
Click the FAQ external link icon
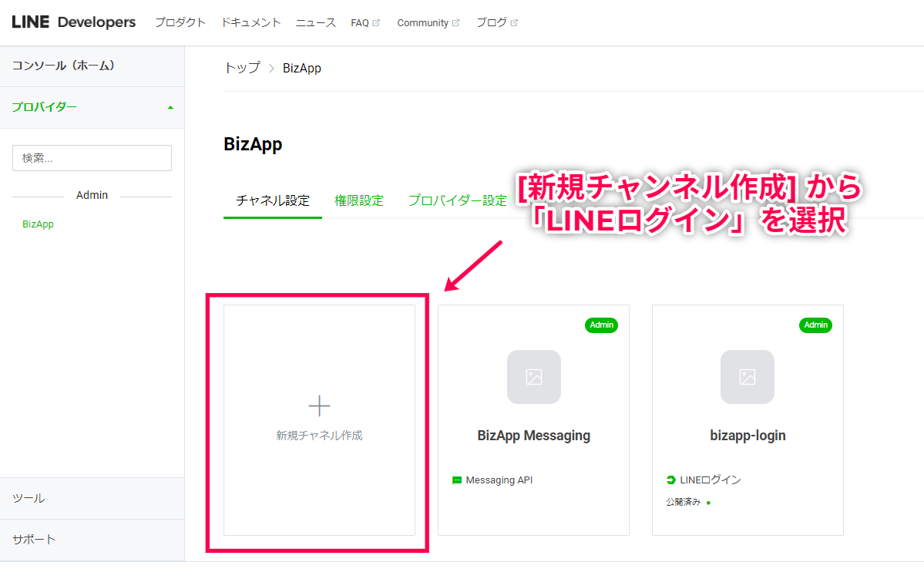coord(376,22)
